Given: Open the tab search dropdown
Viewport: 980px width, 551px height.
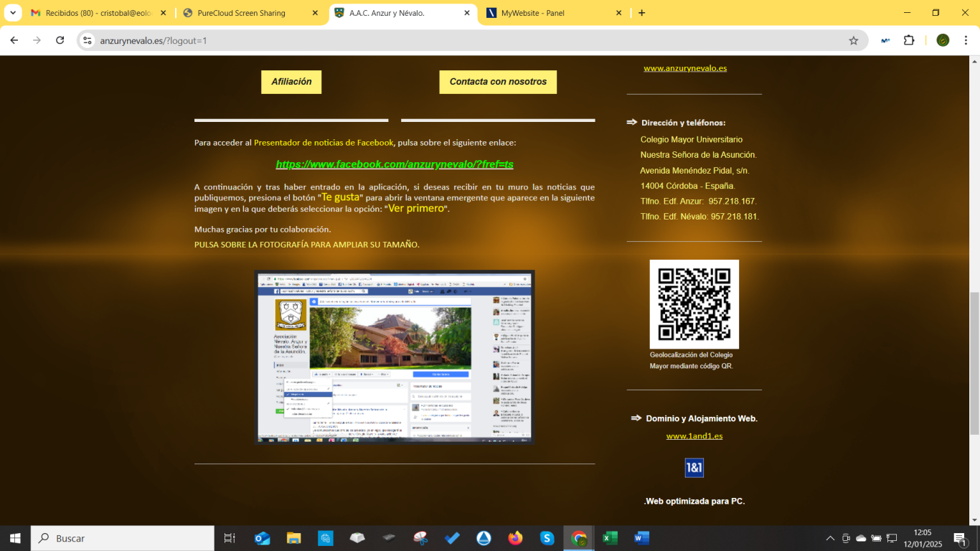Looking at the screenshot, I should coord(14,13).
